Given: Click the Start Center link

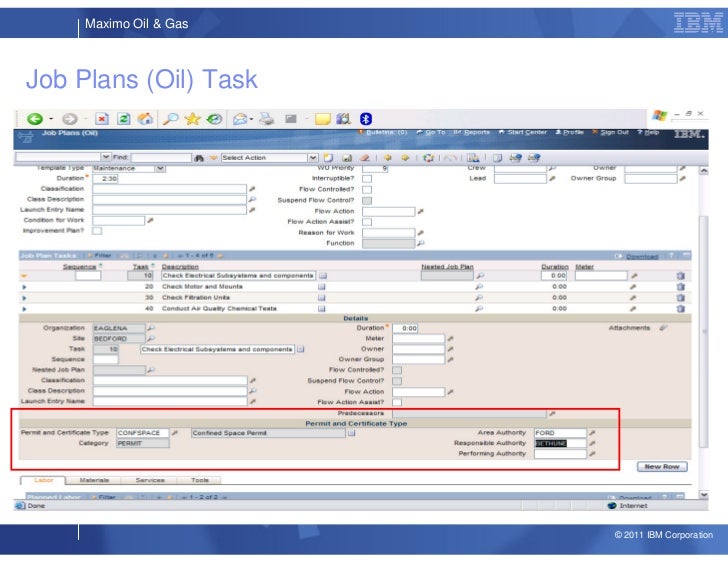Looking at the screenshot, I should (x=523, y=133).
